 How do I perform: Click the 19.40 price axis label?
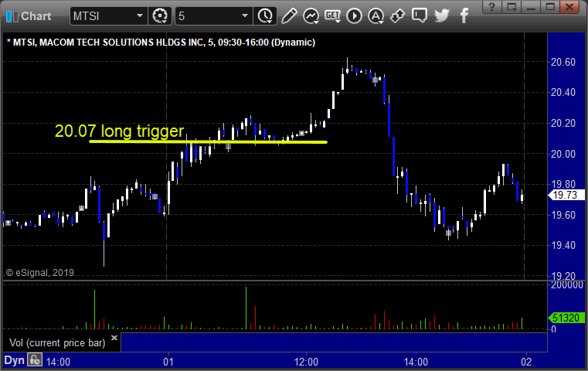tap(563, 245)
